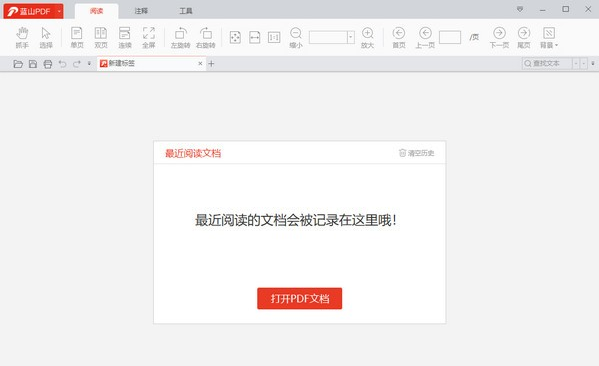Expand the zoom percentage dropdown arrow
The height and width of the screenshot is (366, 599).
click(350, 37)
